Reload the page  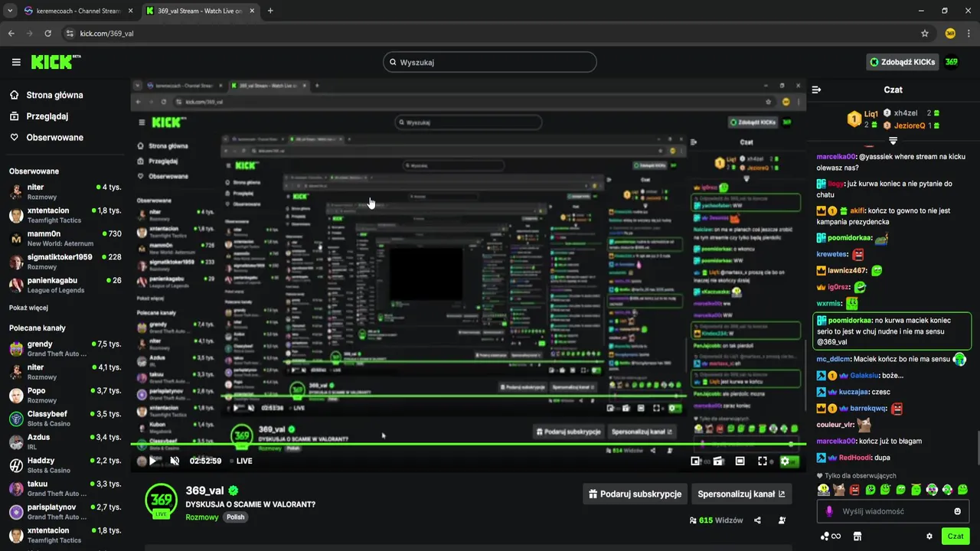(48, 34)
